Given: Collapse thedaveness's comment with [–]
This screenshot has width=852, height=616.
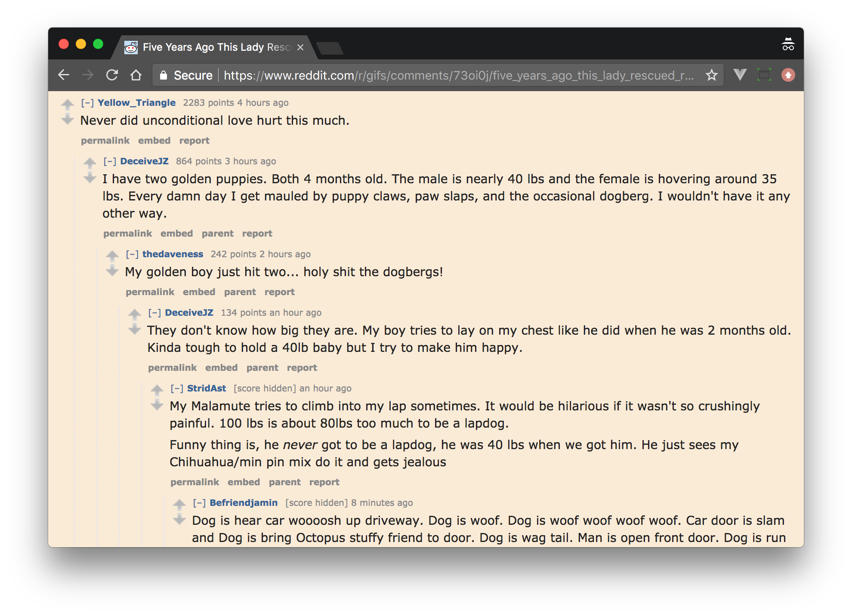Looking at the screenshot, I should (132, 254).
